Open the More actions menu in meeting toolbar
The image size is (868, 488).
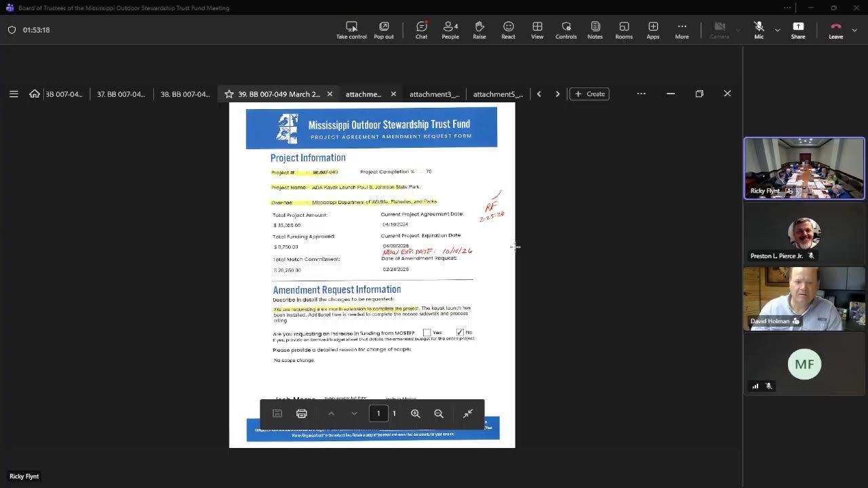tap(682, 30)
